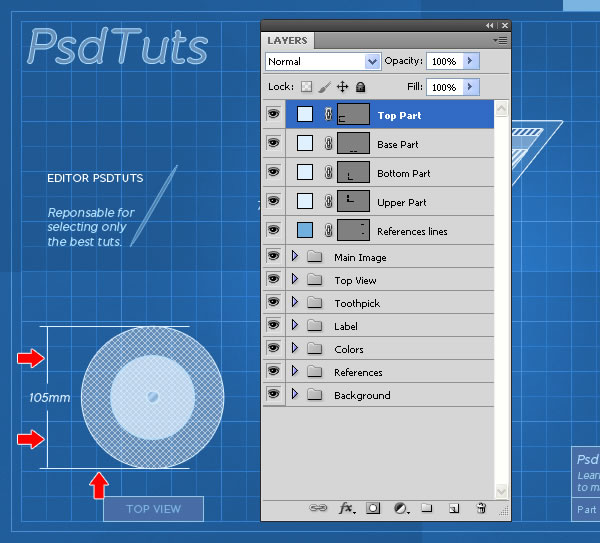Image resolution: width=600 pixels, height=543 pixels.
Task: Click the Upper Part vector mask thumbnail
Action: tap(353, 201)
